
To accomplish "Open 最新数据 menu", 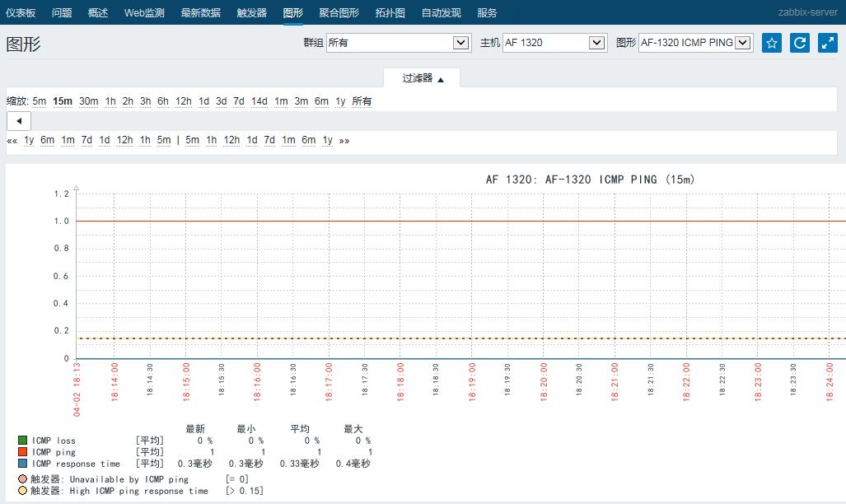I will (201, 13).
